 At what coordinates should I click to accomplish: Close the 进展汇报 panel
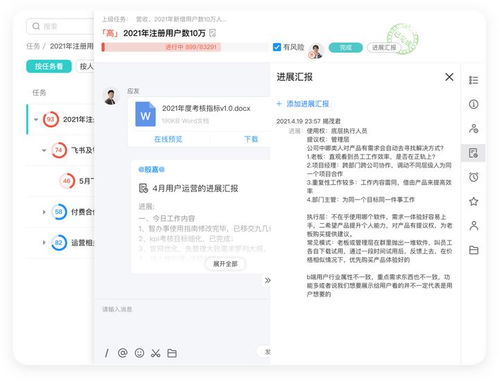pos(449,77)
